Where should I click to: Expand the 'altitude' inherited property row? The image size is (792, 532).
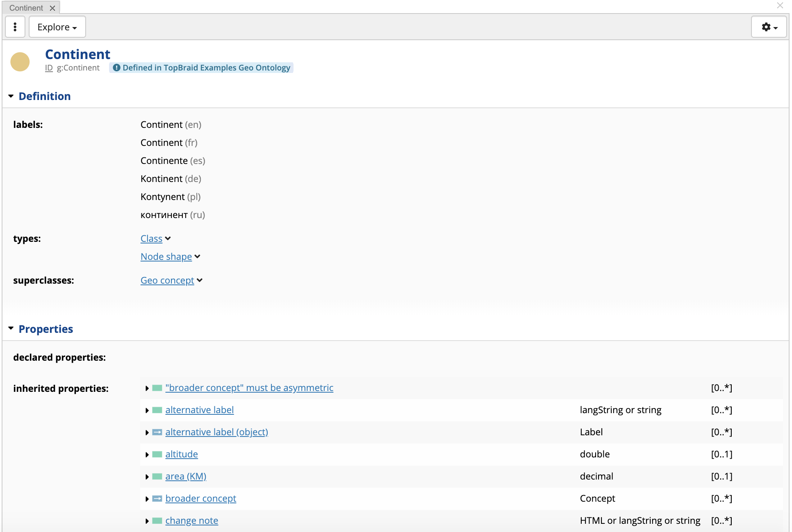point(147,454)
